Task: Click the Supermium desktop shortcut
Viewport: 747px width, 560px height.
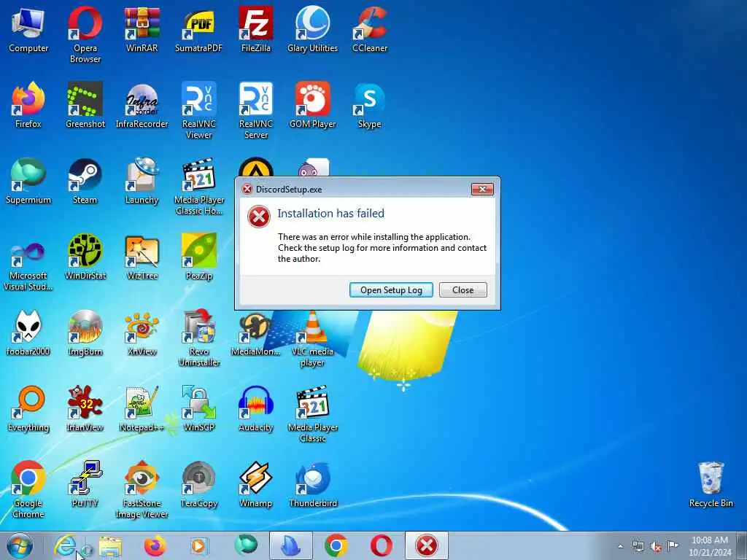Action: click(x=28, y=181)
